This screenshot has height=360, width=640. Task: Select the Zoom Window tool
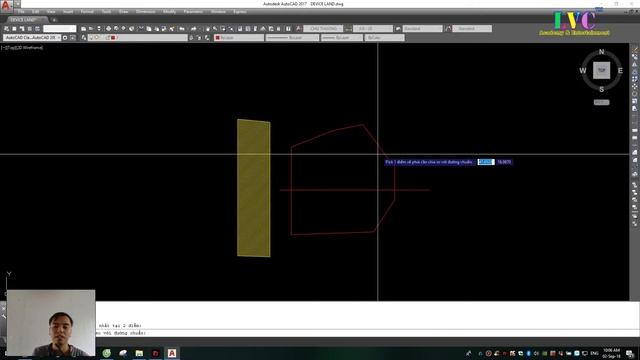click(x=223, y=29)
